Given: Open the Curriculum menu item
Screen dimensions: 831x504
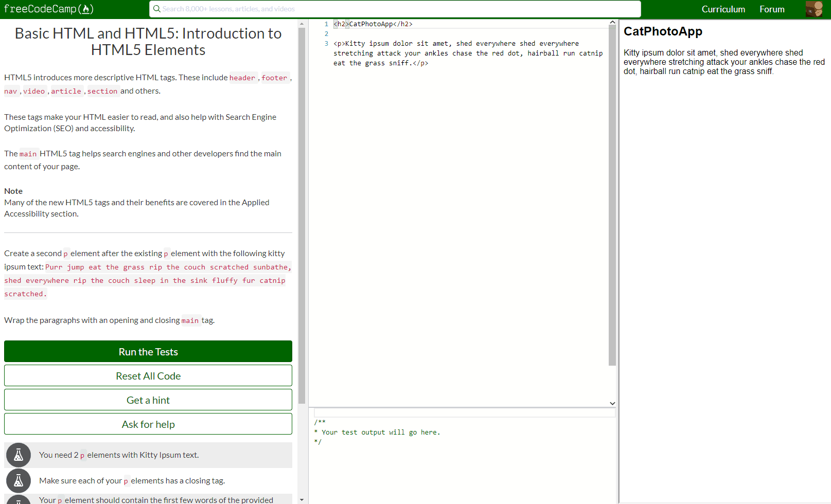Looking at the screenshot, I should click(x=723, y=9).
